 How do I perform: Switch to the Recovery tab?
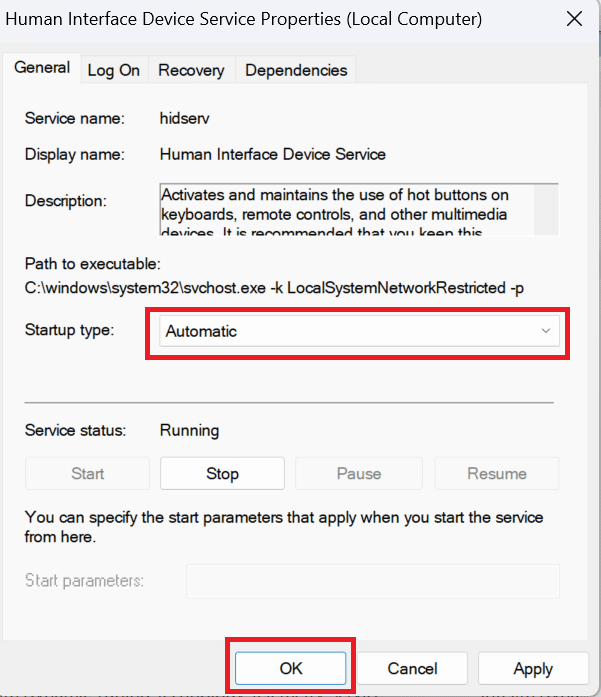191,70
